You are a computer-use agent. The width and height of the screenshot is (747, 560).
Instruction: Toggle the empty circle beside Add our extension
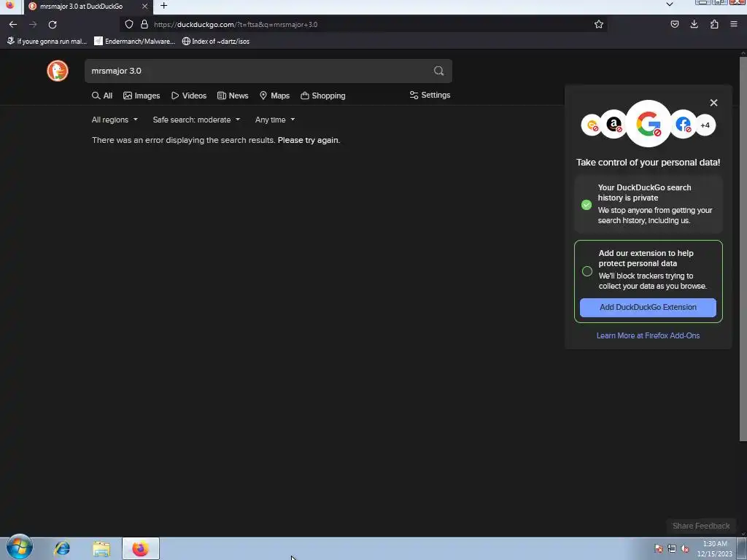point(587,271)
